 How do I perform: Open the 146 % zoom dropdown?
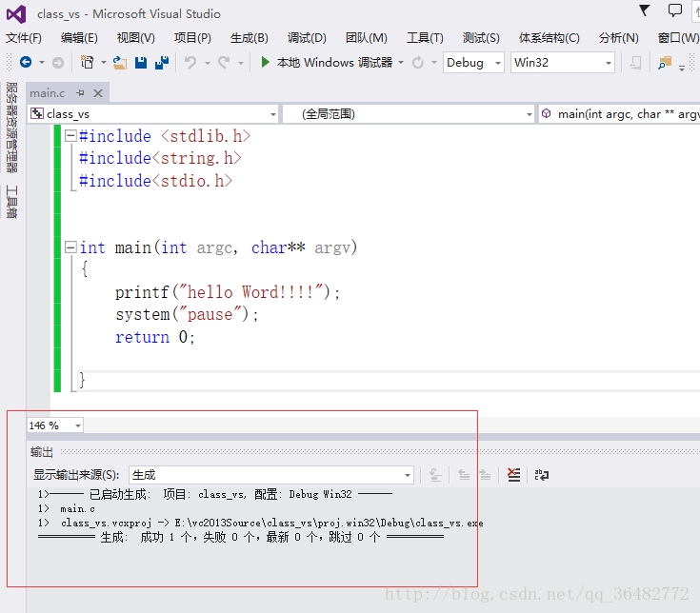point(55,425)
